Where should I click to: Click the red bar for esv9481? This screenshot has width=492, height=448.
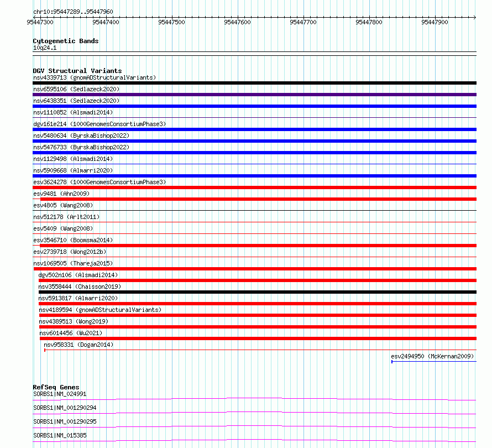[258, 199]
